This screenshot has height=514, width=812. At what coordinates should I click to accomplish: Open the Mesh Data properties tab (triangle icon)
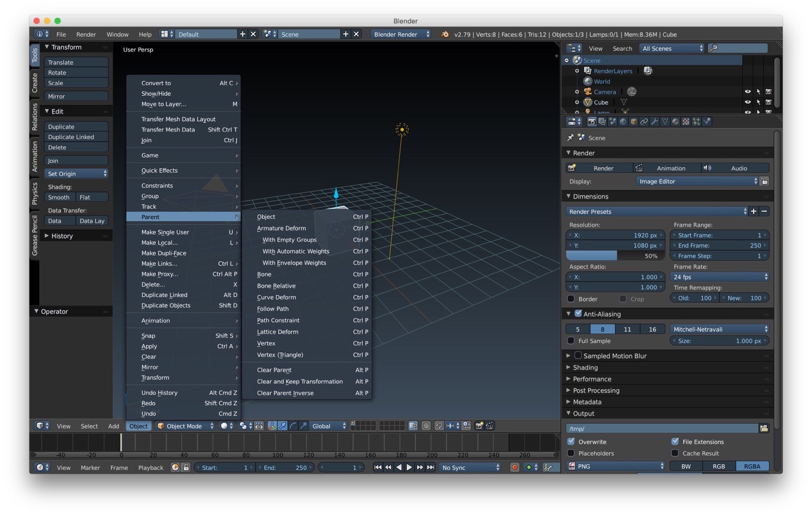pos(665,122)
